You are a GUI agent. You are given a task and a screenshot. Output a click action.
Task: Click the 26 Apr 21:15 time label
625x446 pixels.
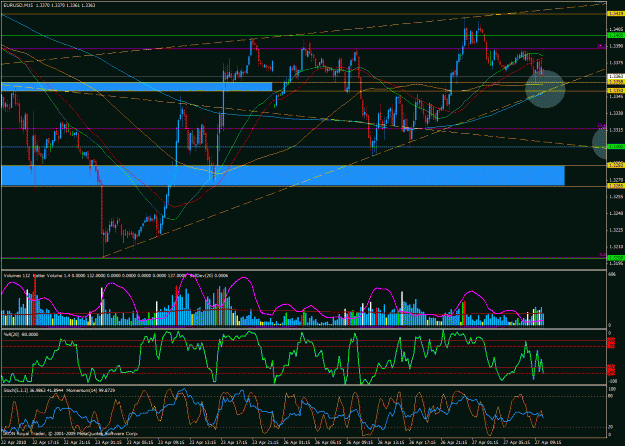(x=452, y=442)
